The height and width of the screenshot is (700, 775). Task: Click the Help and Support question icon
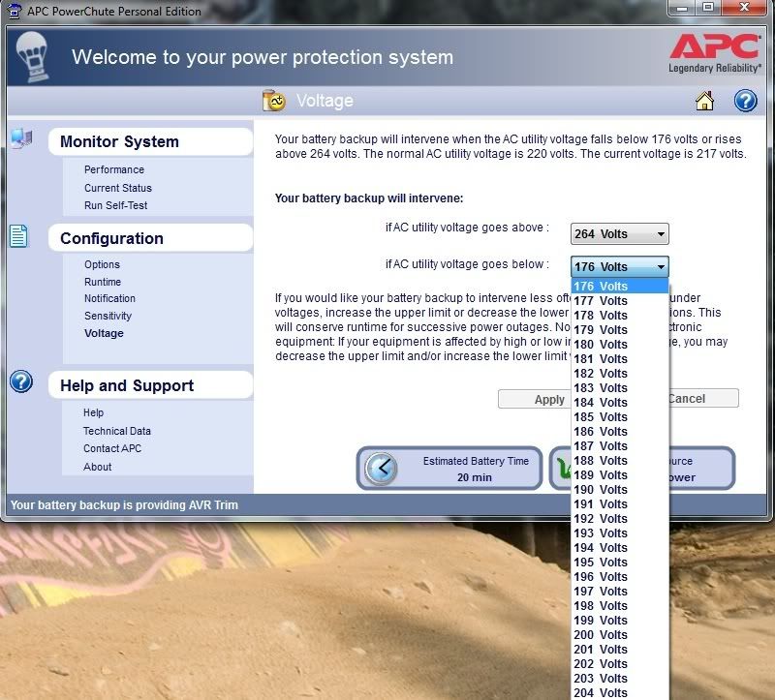[x=21, y=381]
